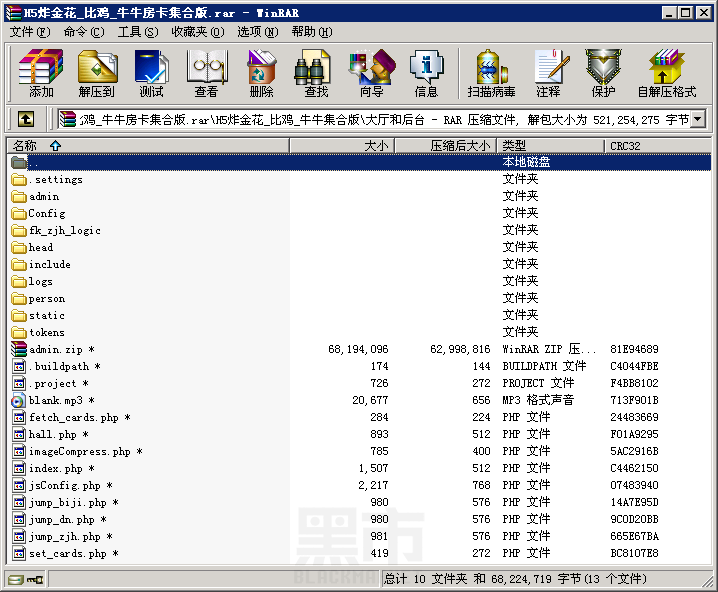Select jsConfig.php file name
This screenshot has width=718, height=592.
click(71, 485)
